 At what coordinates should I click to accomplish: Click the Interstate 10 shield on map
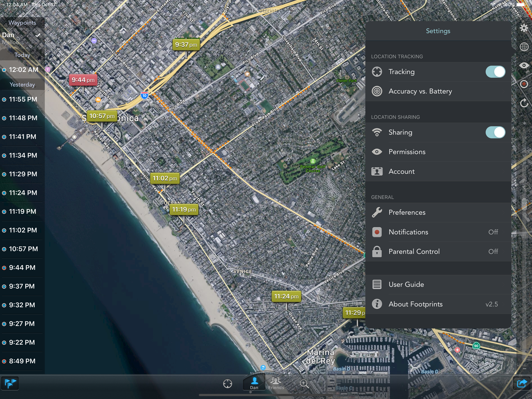click(144, 95)
